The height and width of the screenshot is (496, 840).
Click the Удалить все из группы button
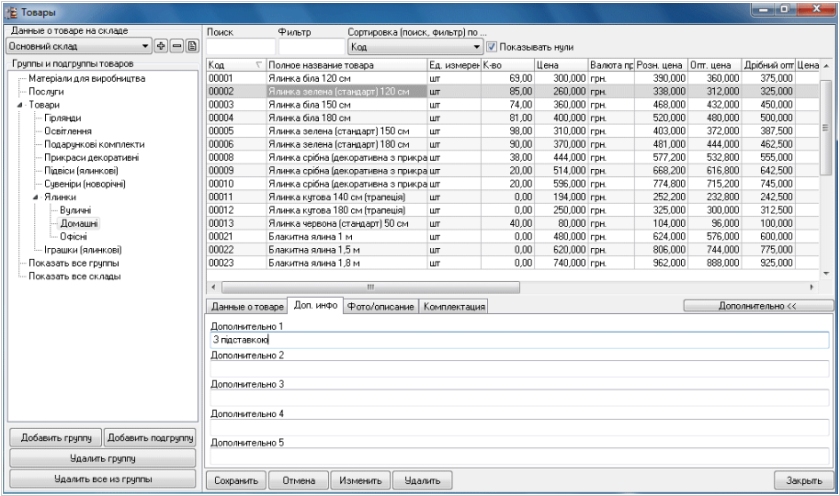(x=103, y=479)
